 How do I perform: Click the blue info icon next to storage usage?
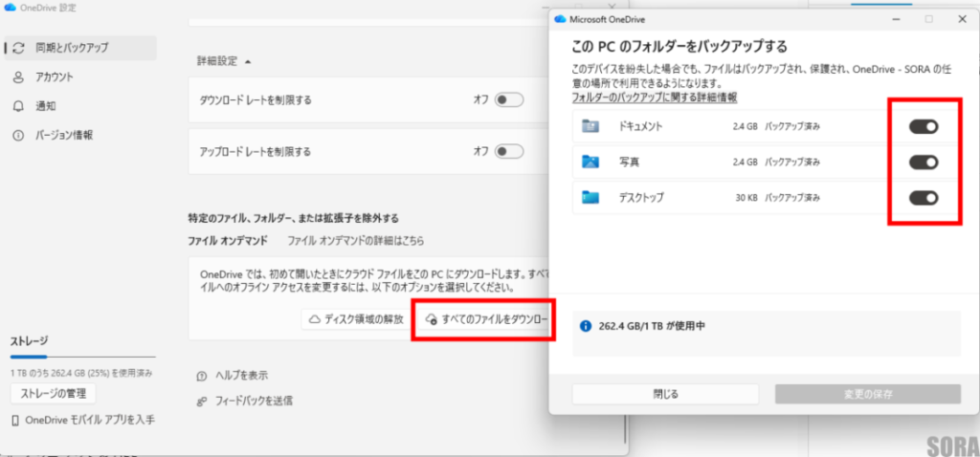[586, 326]
